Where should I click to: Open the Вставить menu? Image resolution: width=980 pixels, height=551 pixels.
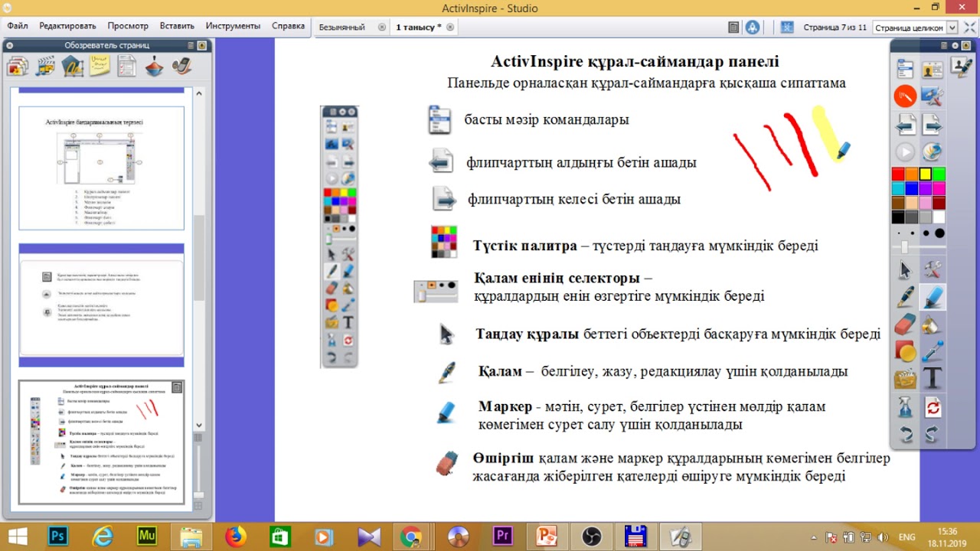pyautogui.click(x=177, y=26)
